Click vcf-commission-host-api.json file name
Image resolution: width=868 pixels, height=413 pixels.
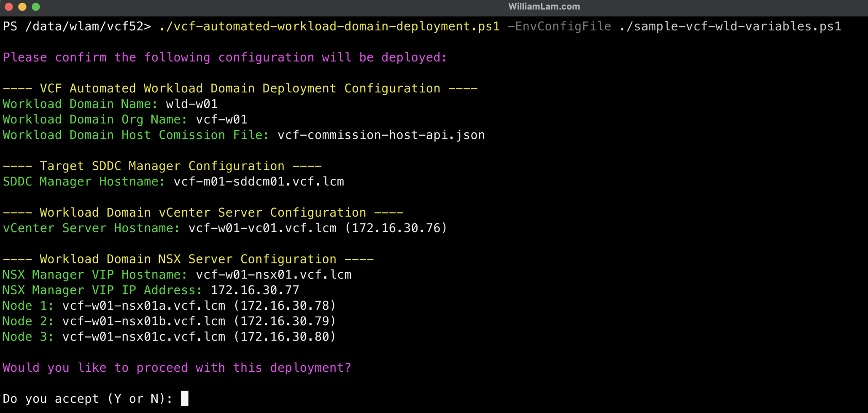[x=381, y=135]
